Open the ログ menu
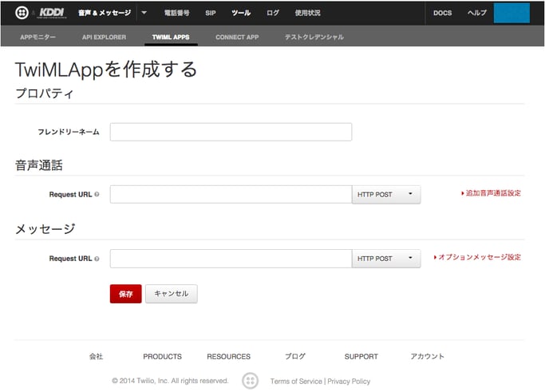The height and width of the screenshot is (392, 545). [x=273, y=13]
